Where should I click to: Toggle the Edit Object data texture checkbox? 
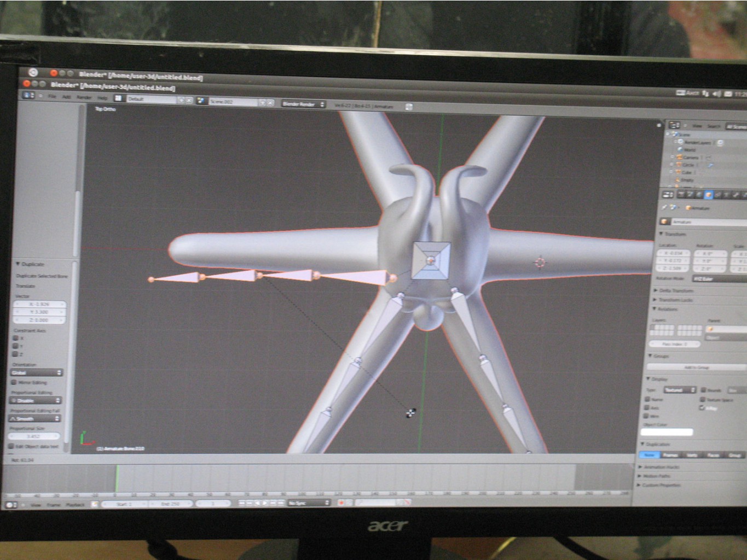11,446
